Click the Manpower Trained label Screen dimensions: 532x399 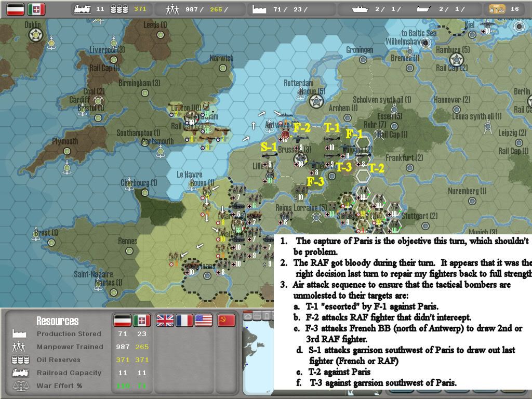pyautogui.click(x=70, y=347)
